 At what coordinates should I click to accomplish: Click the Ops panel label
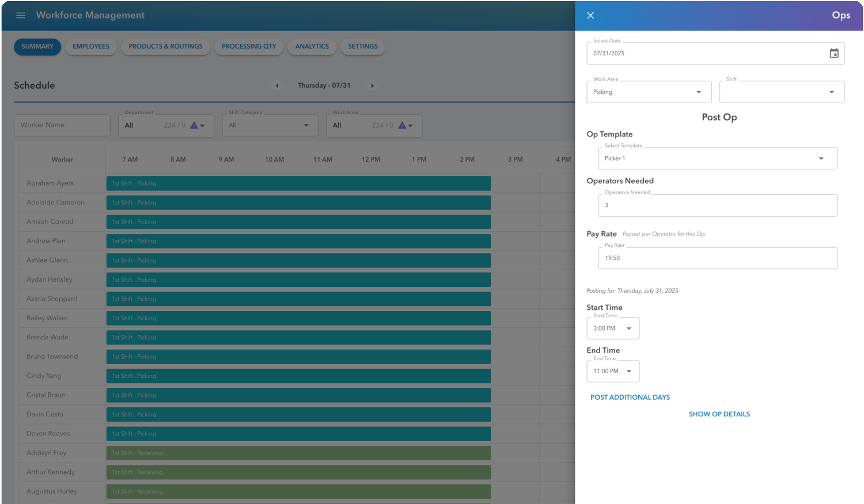tap(842, 16)
